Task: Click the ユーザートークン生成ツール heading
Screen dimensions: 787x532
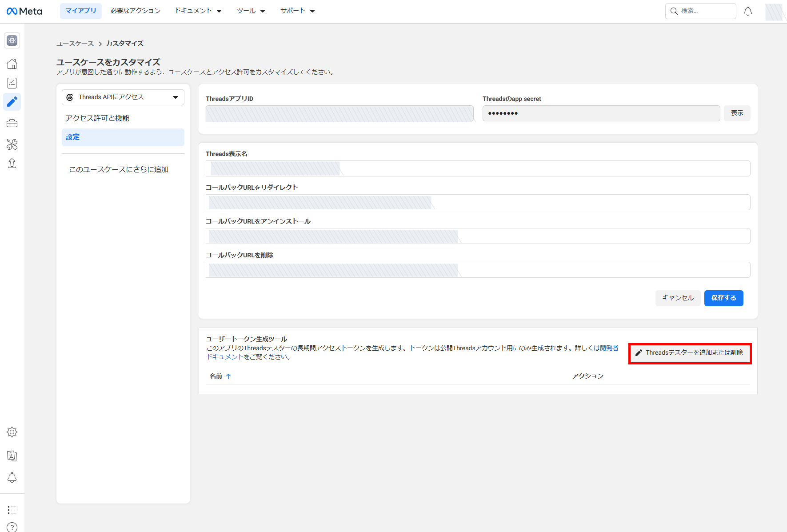Action: pyautogui.click(x=247, y=339)
